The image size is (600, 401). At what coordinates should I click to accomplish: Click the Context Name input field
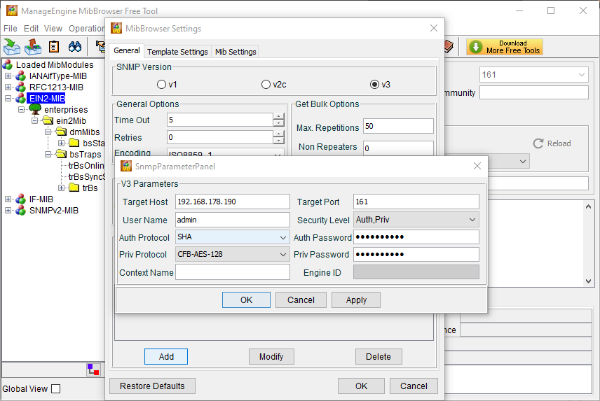[x=232, y=272]
